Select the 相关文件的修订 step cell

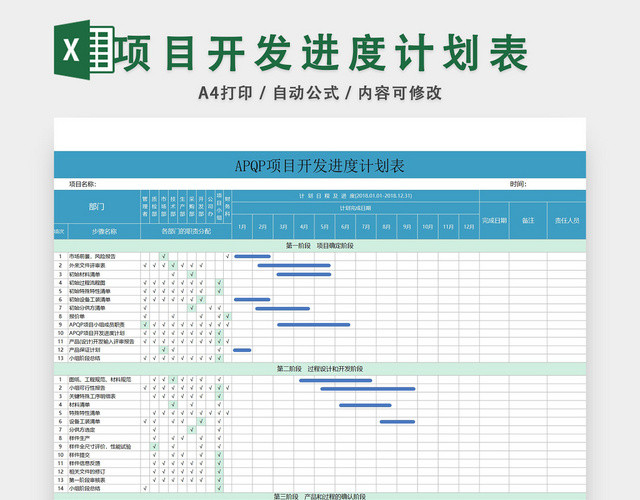click(x=104, y=471)
